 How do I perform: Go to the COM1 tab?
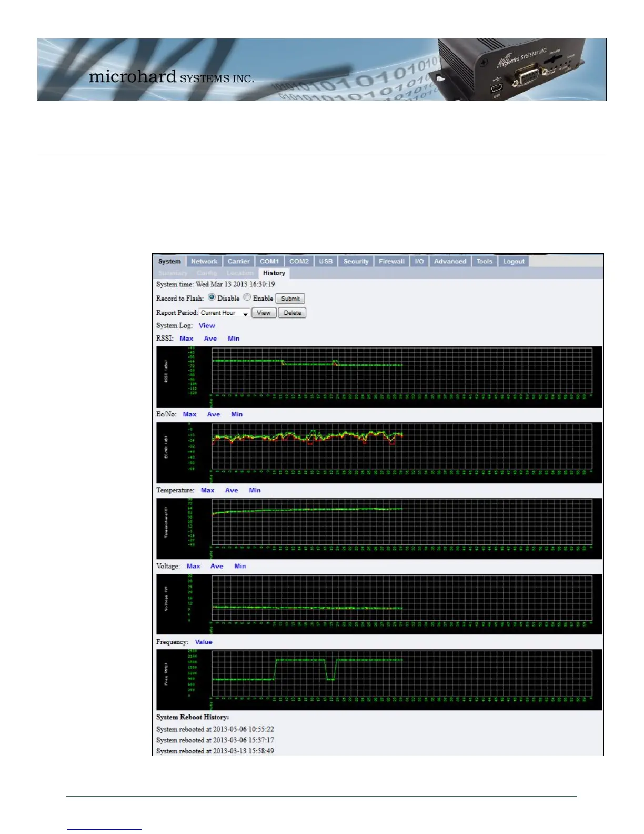[269, 261]
